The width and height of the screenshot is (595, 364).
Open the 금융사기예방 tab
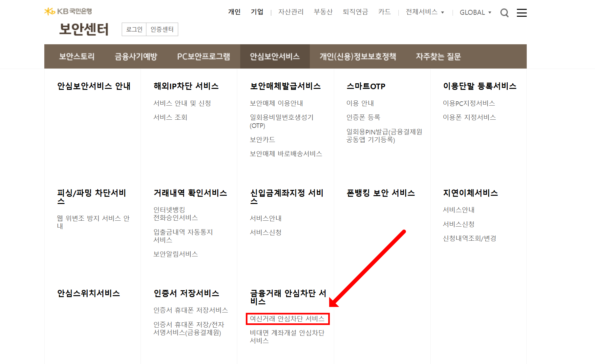(x=135, y=56)
